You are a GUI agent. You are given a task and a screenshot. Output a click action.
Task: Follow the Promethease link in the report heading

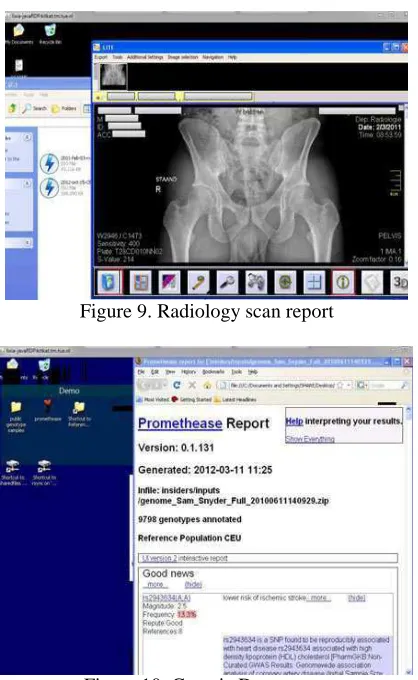point(180,423)
